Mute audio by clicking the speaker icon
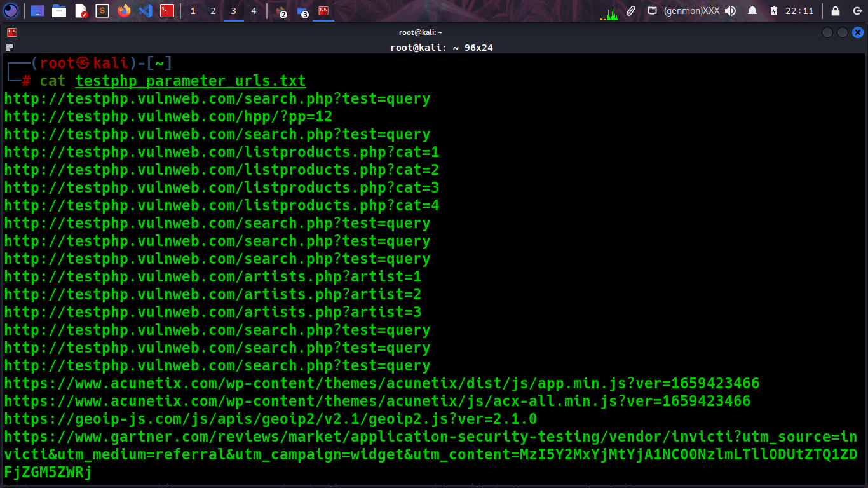The height and width of the screenshot is (488, 868). point(731,10)
